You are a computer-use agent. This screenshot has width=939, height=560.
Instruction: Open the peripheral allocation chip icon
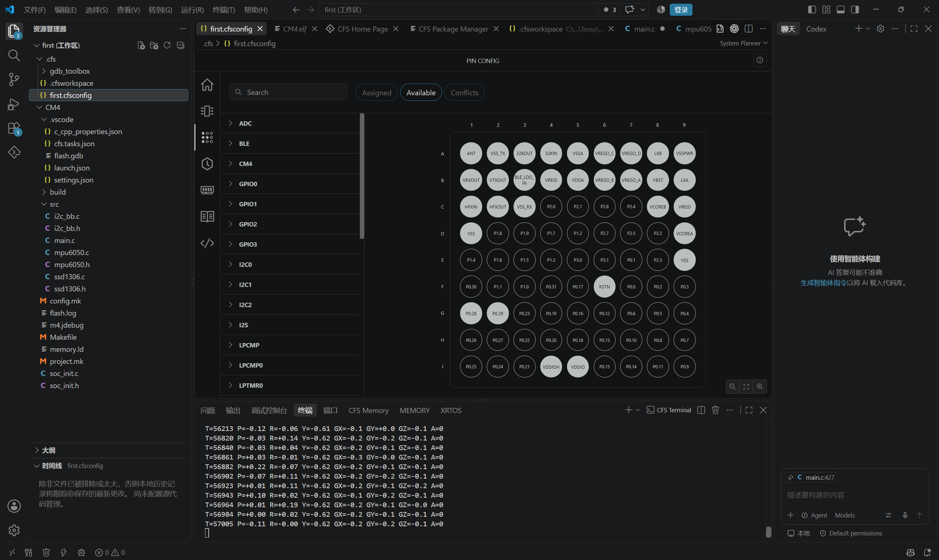tap(207, 111)
